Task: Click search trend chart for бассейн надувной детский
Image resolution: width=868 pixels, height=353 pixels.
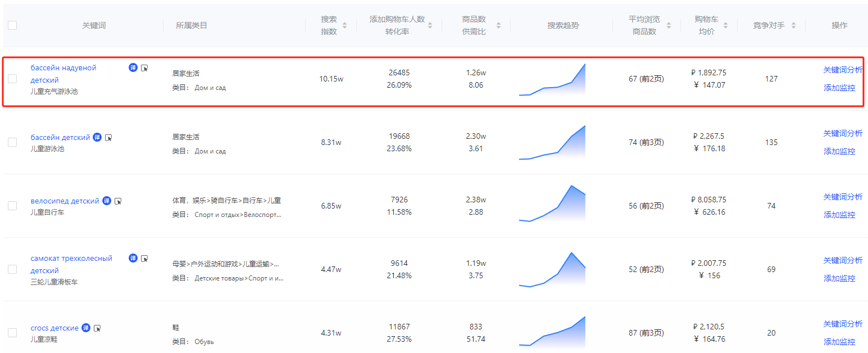Action: [552, 80]
